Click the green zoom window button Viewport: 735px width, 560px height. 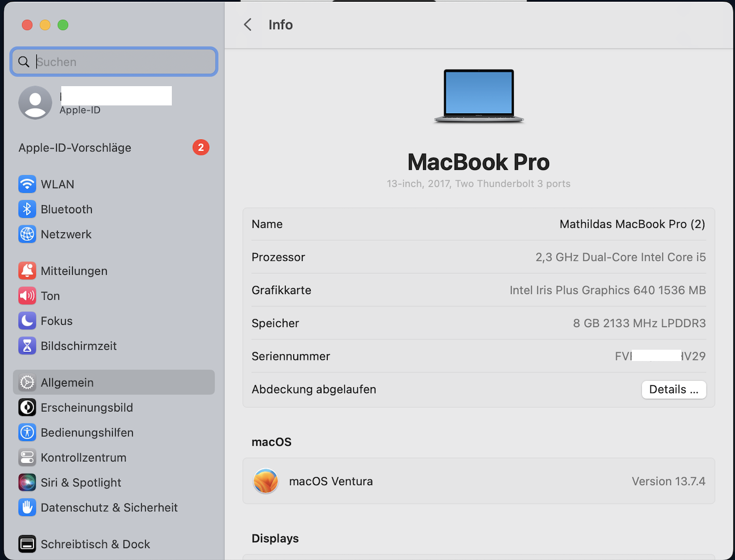coord(63,25)
